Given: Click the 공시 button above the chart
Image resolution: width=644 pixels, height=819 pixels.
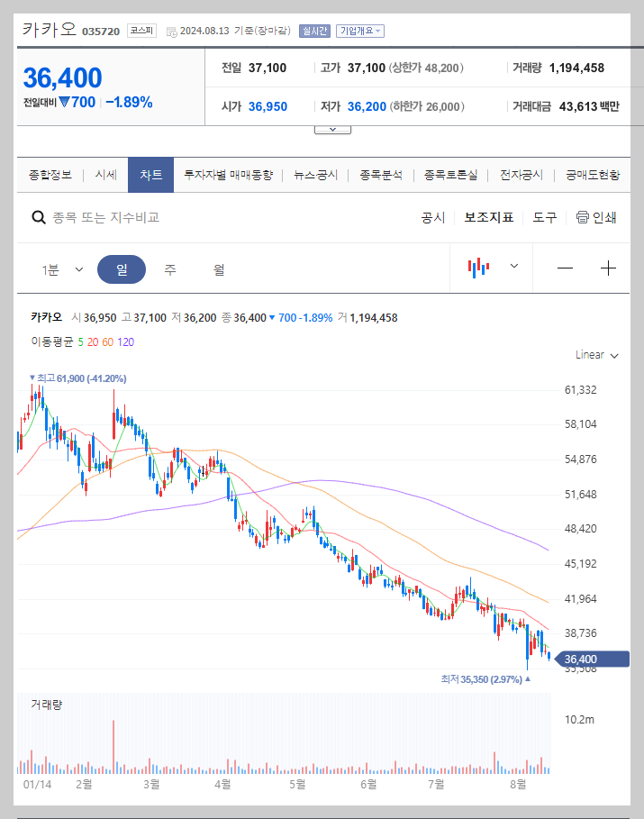Looking at the screenshot, I should pyautogui.click(x=433, y=217).
